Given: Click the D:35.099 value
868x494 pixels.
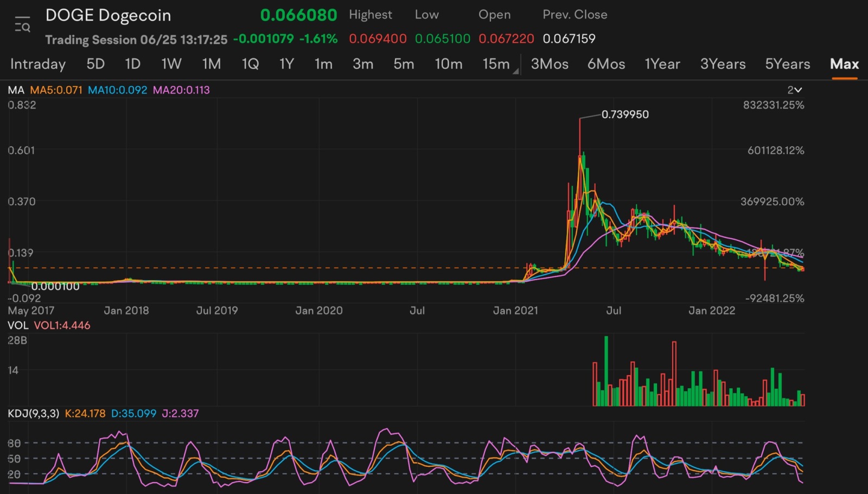Looking at the screenshot, I should pos(134,414).
